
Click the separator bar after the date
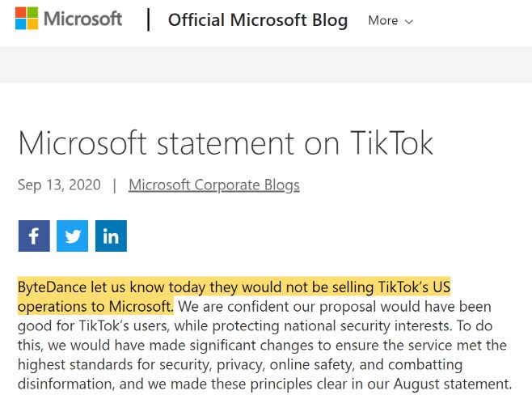[115, 185]
